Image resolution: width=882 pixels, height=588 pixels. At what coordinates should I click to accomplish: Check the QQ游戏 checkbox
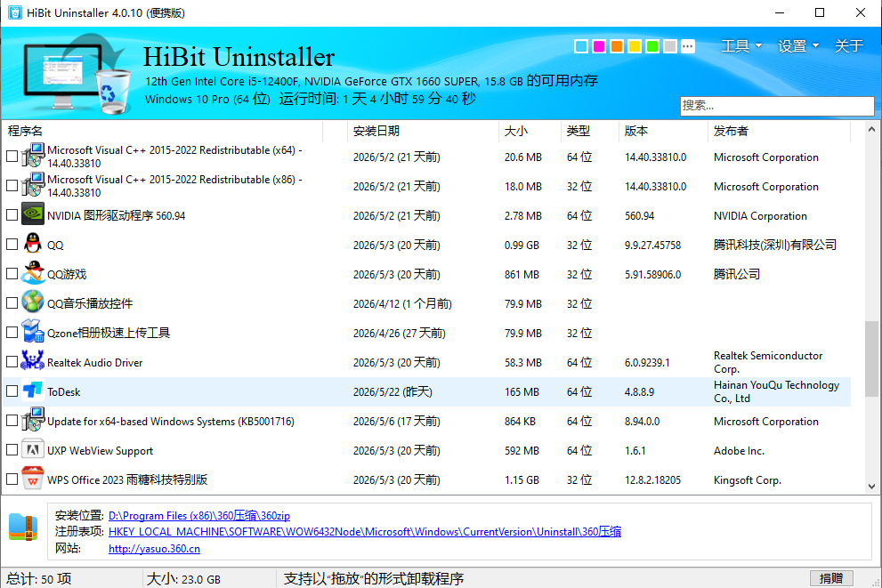[12, 273]
